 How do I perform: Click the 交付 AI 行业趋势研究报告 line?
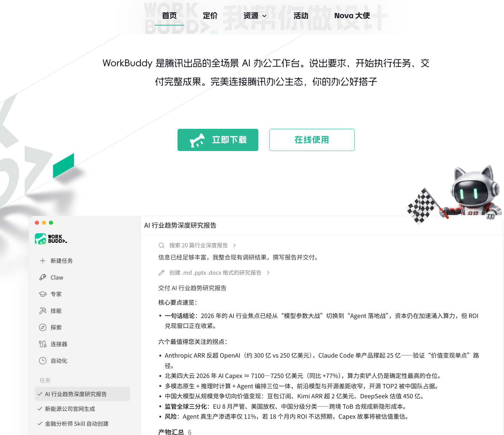coord(192,288)
